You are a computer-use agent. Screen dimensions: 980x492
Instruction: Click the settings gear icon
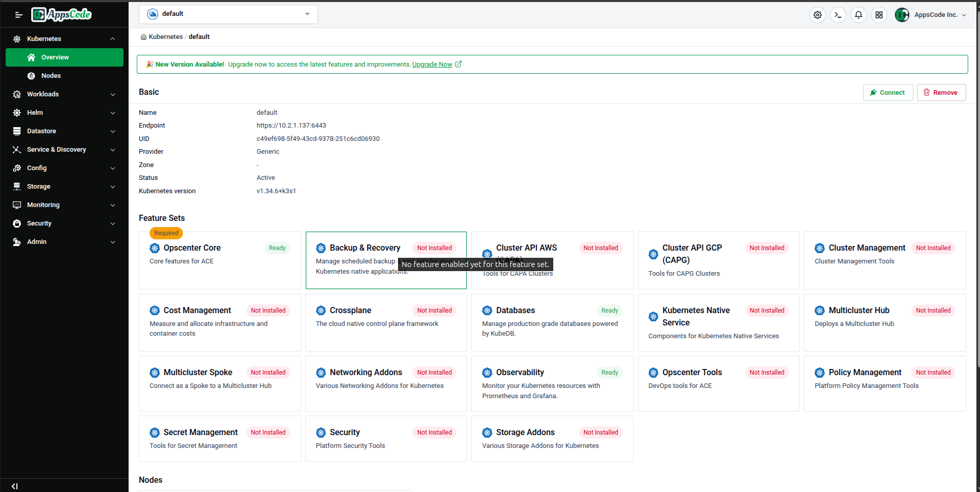[817, 15]
